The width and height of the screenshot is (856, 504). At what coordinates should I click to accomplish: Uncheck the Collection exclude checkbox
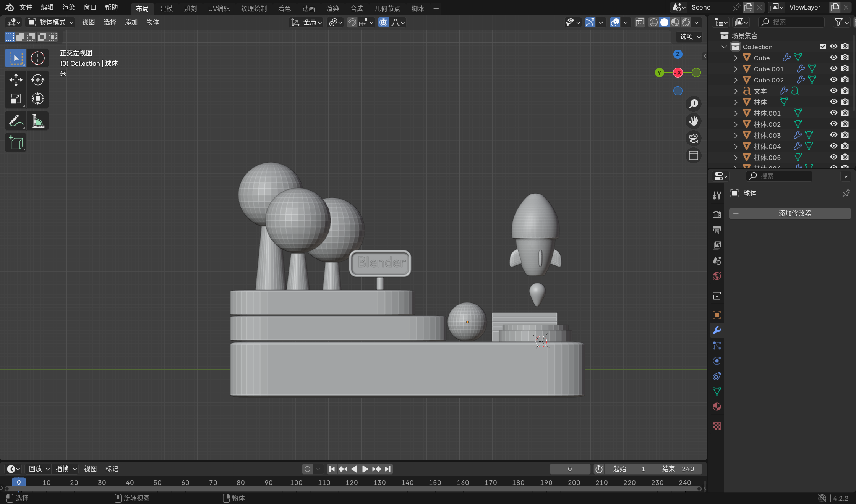pyautogui.click(x=823, y=47)
